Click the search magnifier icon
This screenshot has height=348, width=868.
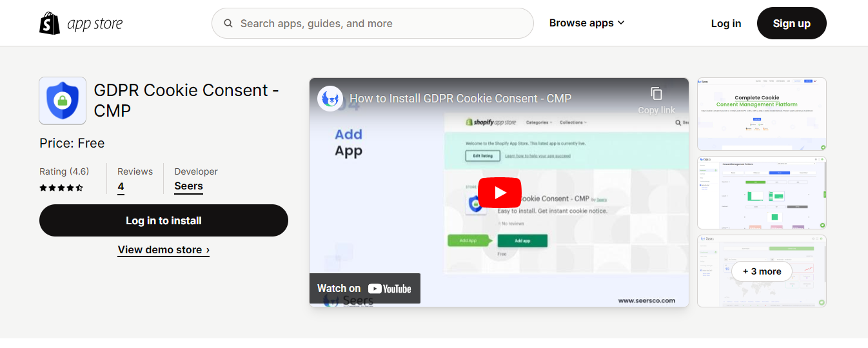(x=228, y=23)
